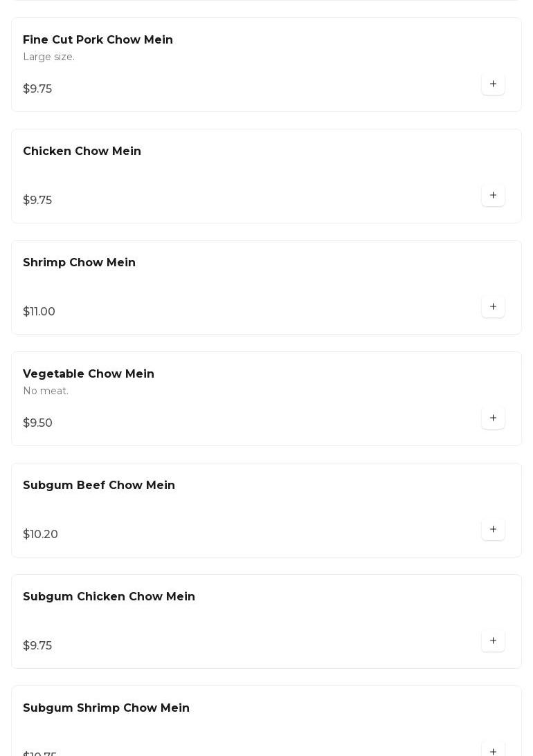533x756 pixels.
Task: Open Subgum Chicken Chow Mein title
Action: (109, 597)
